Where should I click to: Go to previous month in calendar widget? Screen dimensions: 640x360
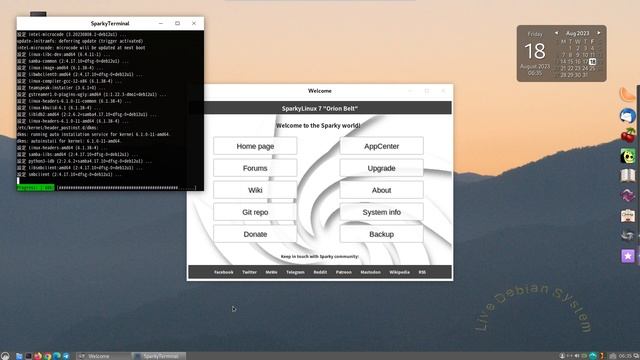click(556, 33)
